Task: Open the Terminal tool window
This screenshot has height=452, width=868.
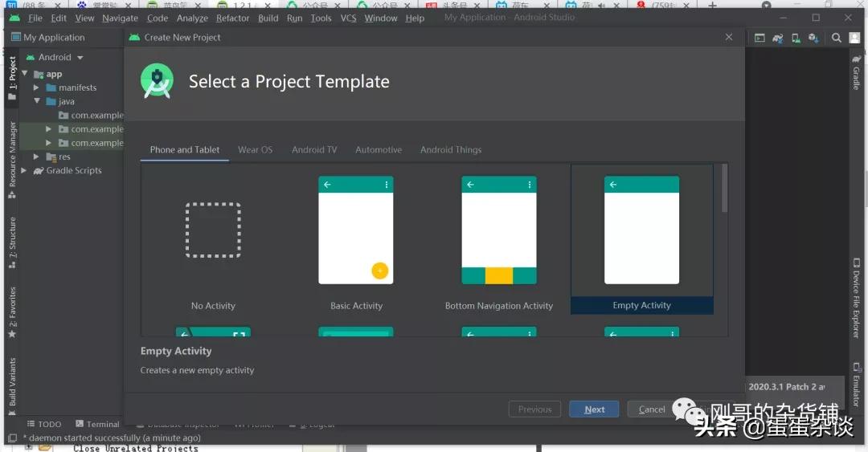Action: [x=97, y=424]
